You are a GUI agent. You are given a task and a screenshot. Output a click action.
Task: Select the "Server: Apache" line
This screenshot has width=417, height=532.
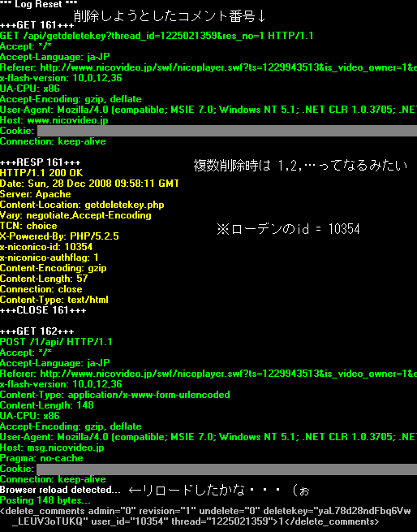(35, 194)
